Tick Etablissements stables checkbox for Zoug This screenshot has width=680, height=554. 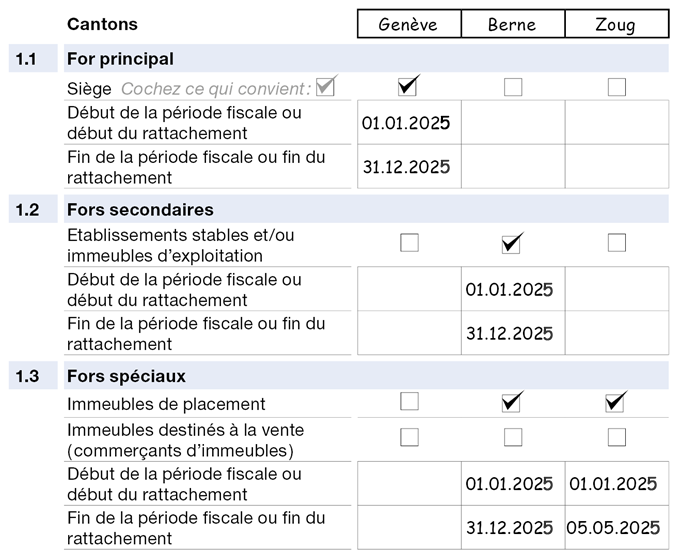[617, 242]
